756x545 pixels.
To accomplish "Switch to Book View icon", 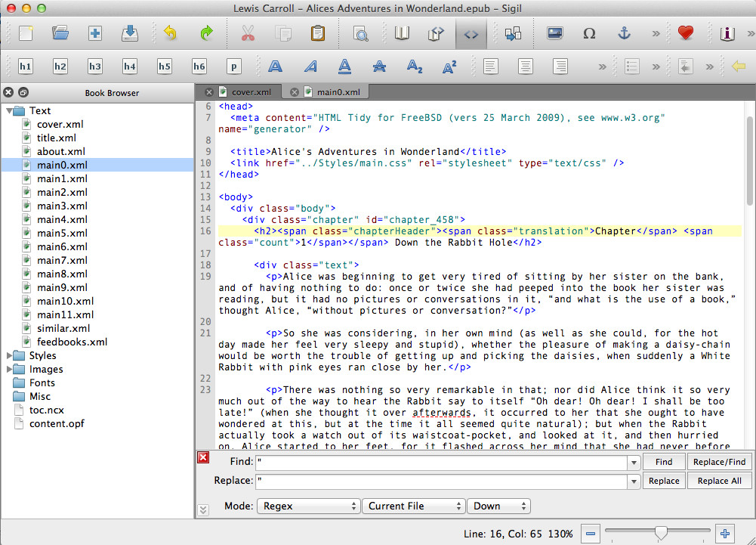I will pos(402,33).
